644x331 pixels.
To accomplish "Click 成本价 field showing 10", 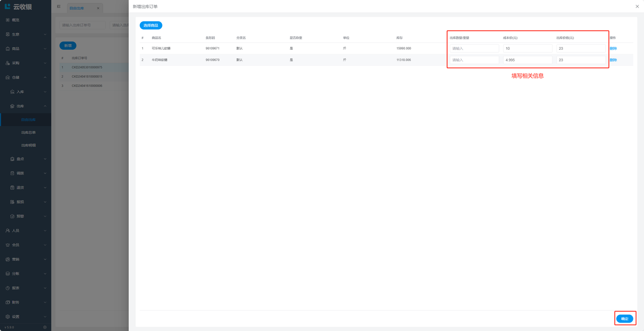I will 527,48.
